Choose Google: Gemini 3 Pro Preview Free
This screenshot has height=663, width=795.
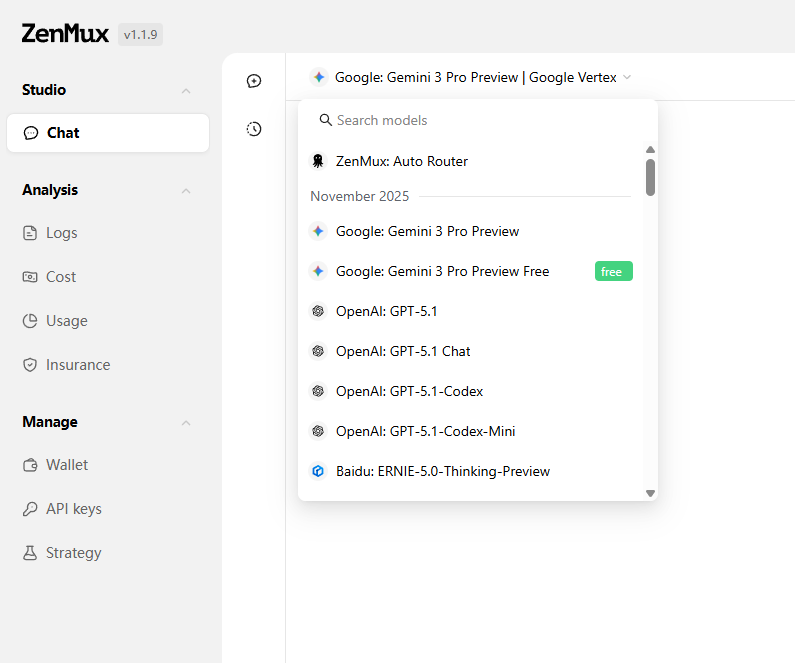tap(442, 271)
